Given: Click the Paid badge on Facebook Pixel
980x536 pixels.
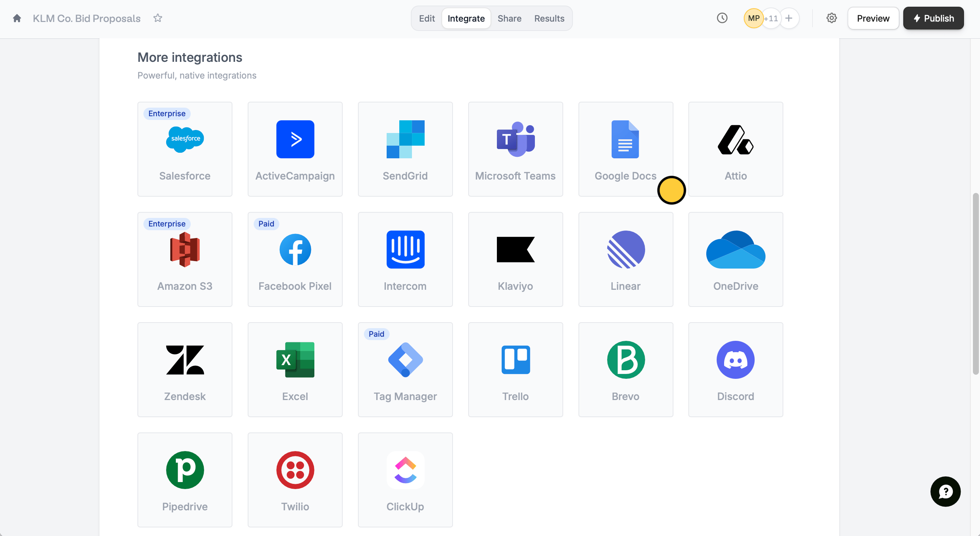Looking at the screenshot, I should (x=266, y=224).
